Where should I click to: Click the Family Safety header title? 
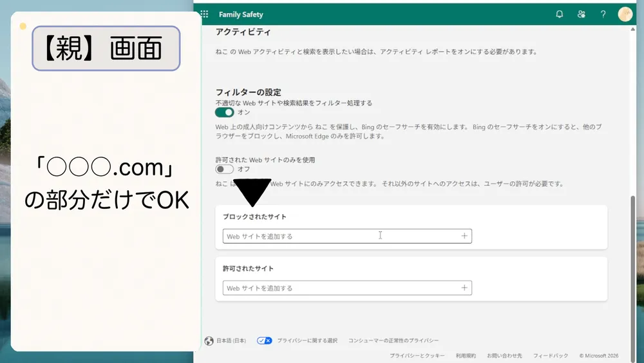(x=241, y=14)
